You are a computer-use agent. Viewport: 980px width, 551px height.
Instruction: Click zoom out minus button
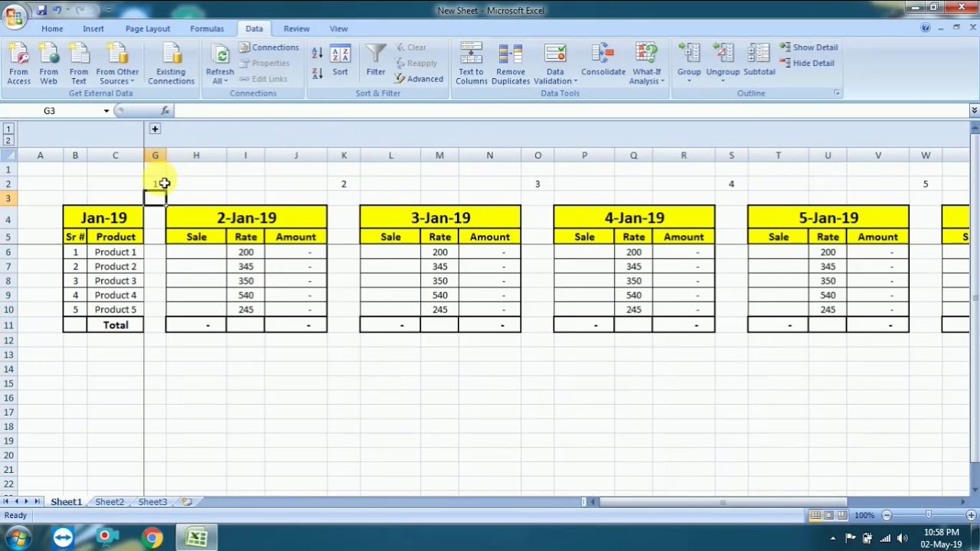point(887,516)
